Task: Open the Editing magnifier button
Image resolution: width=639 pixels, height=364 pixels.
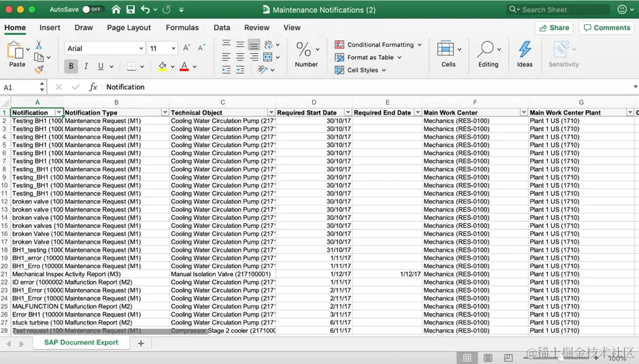Action: 488,53
